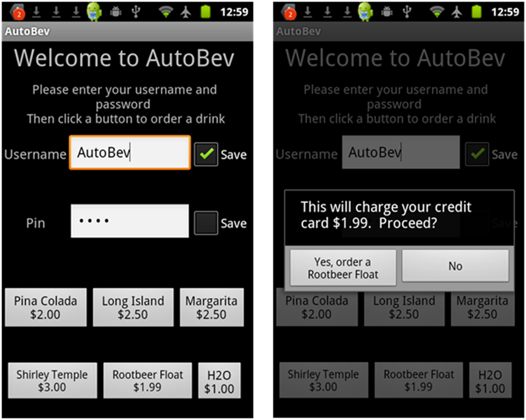Viewport: 526px width, 420px height.
Task: Tap the airplane mode icon on right phone
Action: [457, 11]
